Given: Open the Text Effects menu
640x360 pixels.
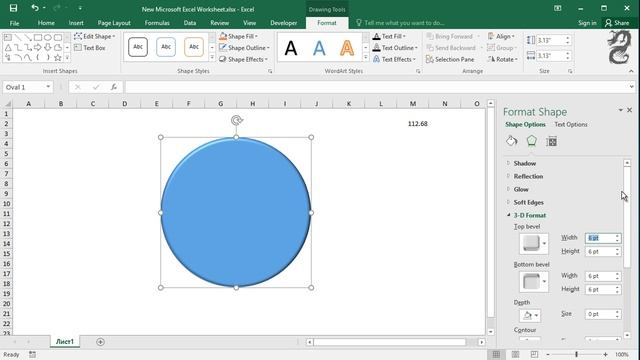Looking at the screenshot, I should pyautogui.click(x=394, y=59).
